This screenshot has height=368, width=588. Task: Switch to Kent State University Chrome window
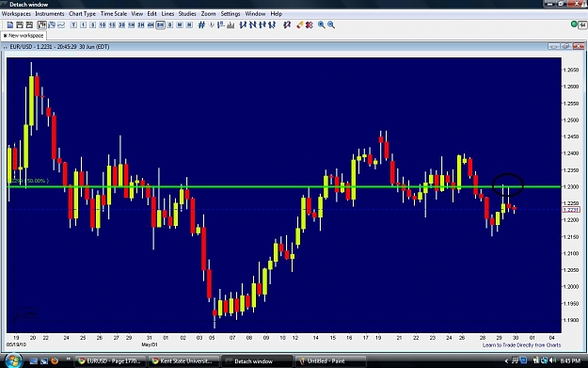pos(183,361)
